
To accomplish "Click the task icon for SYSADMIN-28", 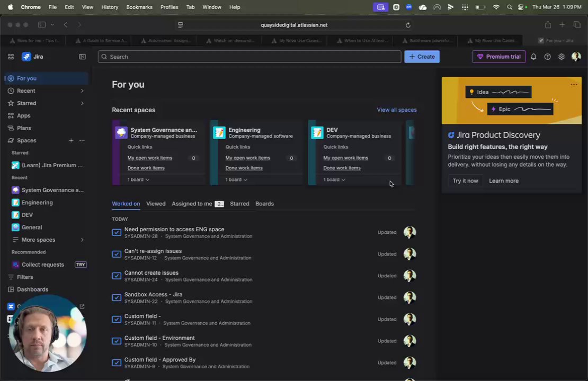I will (117, 232).
